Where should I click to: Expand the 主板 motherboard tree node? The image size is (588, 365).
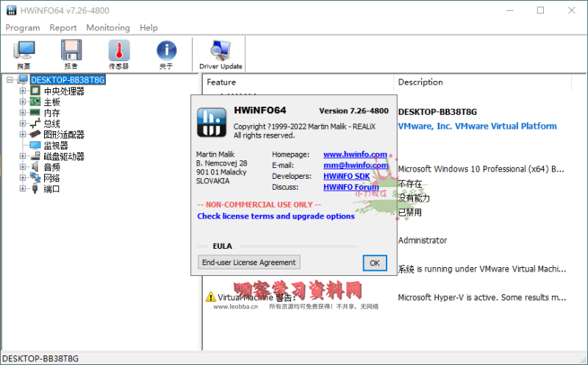coord(23,102)
